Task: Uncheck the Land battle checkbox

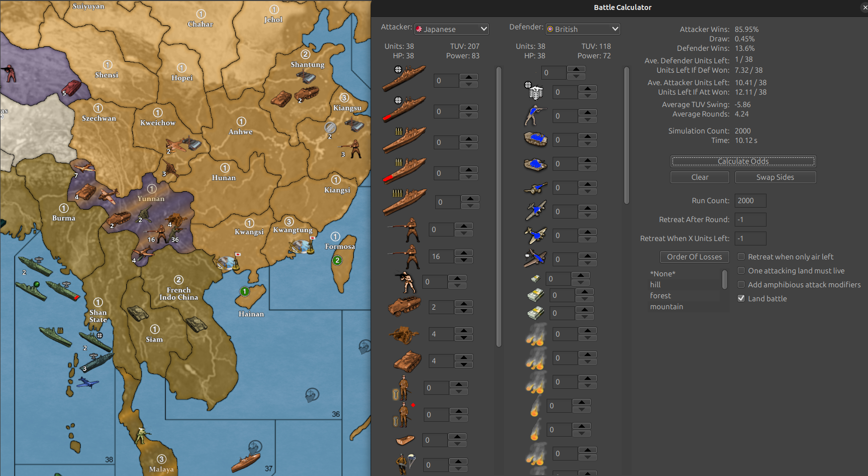Action: coord(741,299)
